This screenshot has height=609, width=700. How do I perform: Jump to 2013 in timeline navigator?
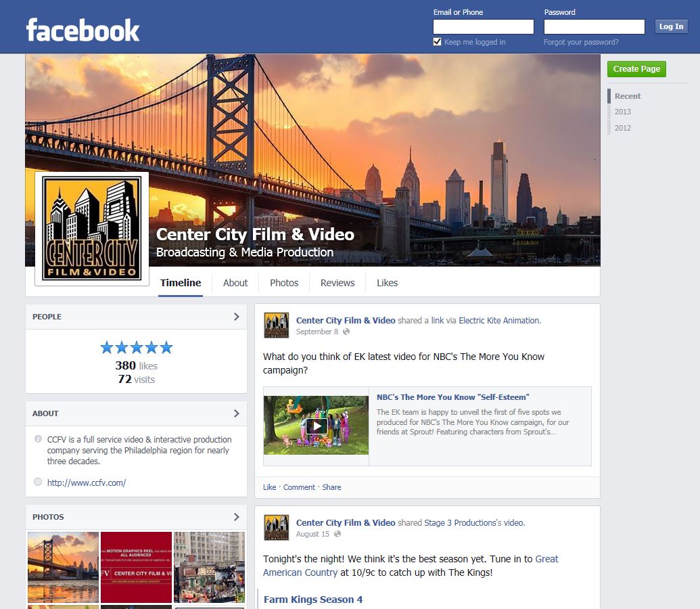tap(622, 112)
